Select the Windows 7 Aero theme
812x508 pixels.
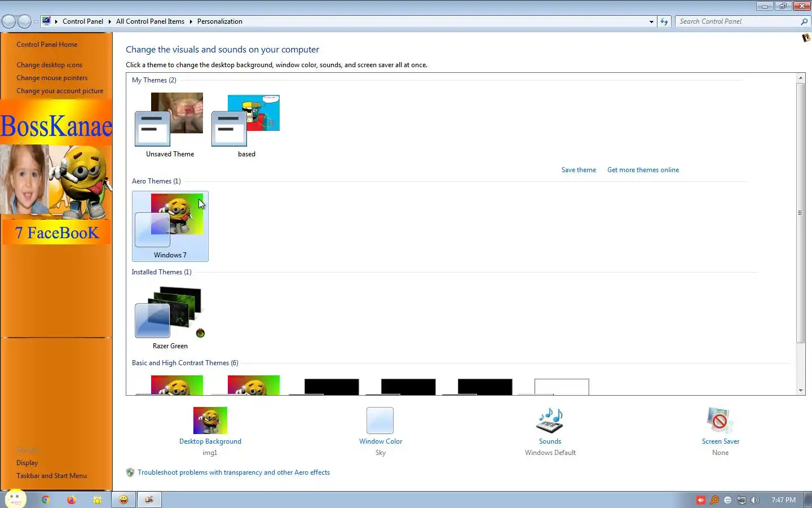pyautogui.click(x=170, y=226)
